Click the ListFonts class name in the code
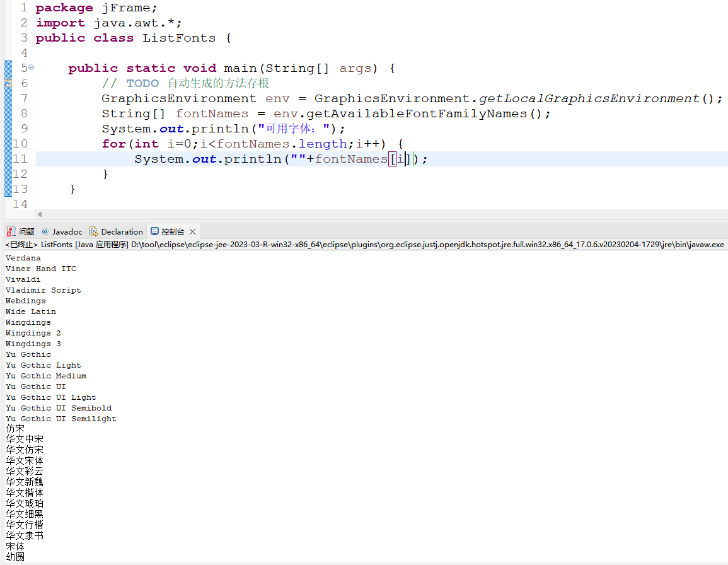The image size is (728, 565). [180, 37]
